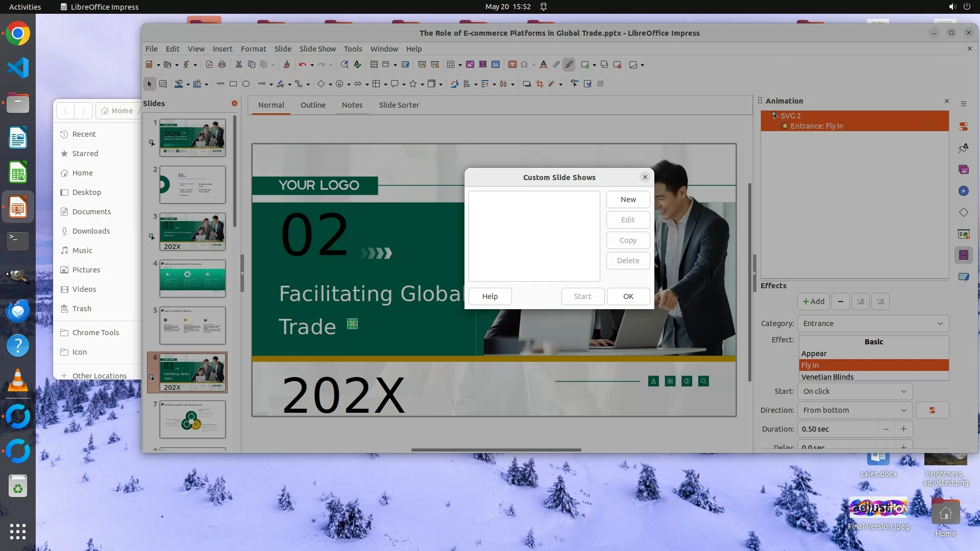Click the Crop Image tool icon
980x551 pixels.
pos(540,84)
